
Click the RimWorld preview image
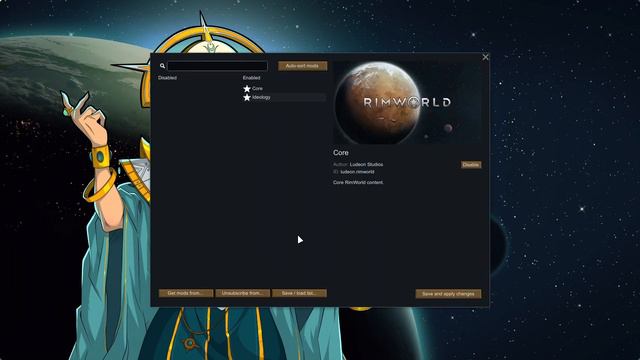pyautogui.click(x=407, y=102)
